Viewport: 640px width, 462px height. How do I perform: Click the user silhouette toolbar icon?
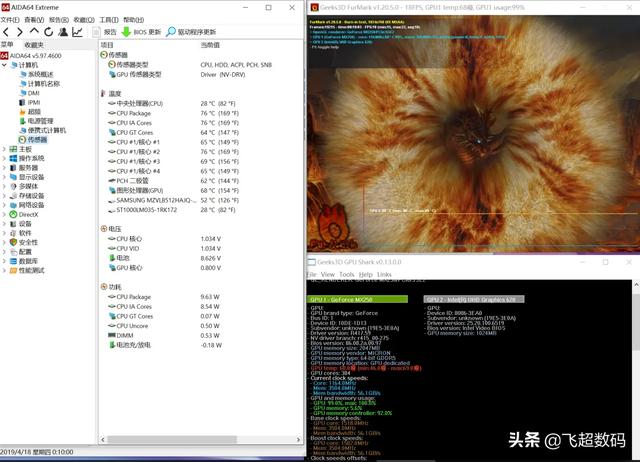coord(63,32)
